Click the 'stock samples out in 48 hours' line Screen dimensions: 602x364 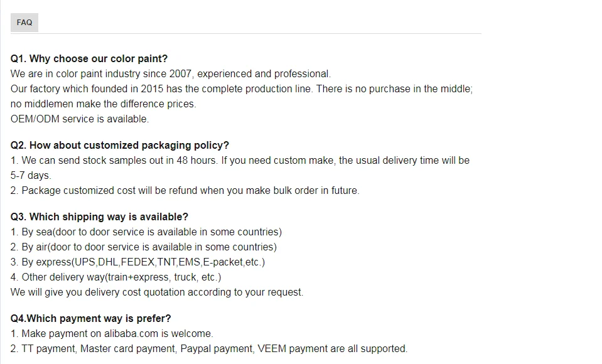coord(240,161)
